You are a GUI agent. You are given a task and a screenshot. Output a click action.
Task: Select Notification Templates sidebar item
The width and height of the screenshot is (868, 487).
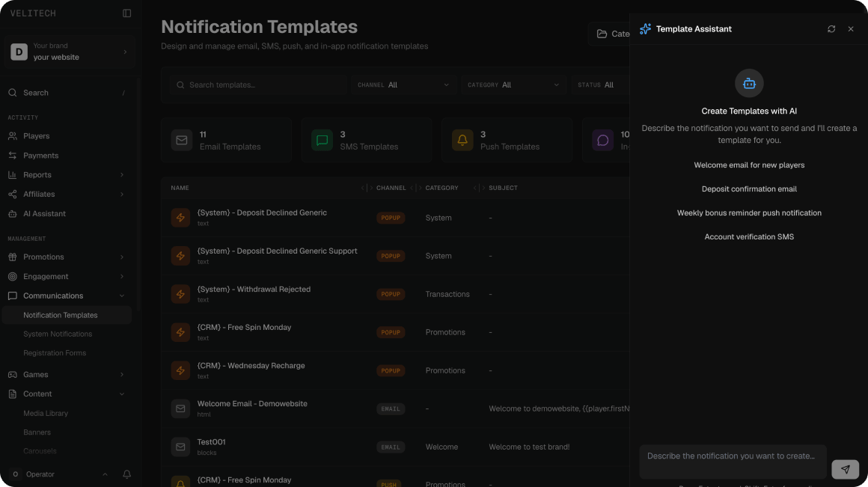pyautogui.click(x=67, y=315)
